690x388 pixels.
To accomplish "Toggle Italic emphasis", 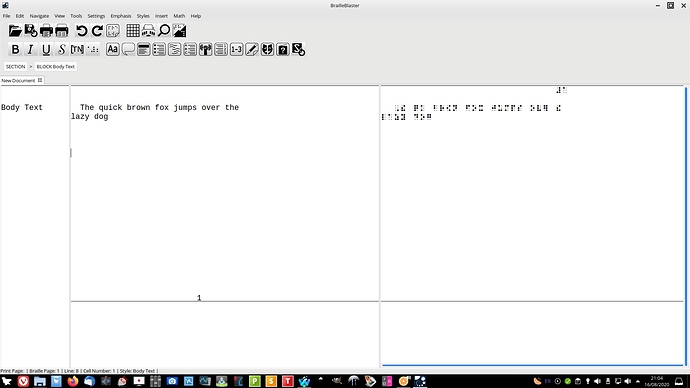I will click(x=30, y=49).
